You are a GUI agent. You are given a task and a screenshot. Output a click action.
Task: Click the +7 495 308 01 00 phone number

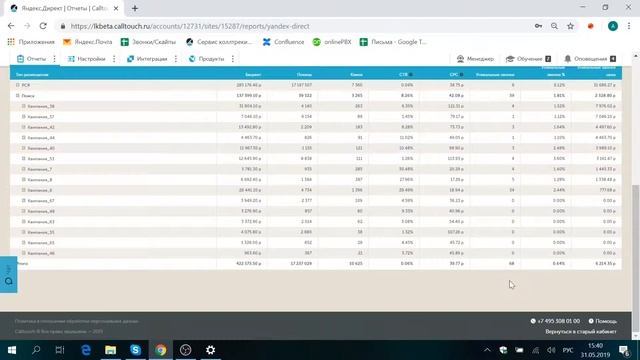[555, 321]
